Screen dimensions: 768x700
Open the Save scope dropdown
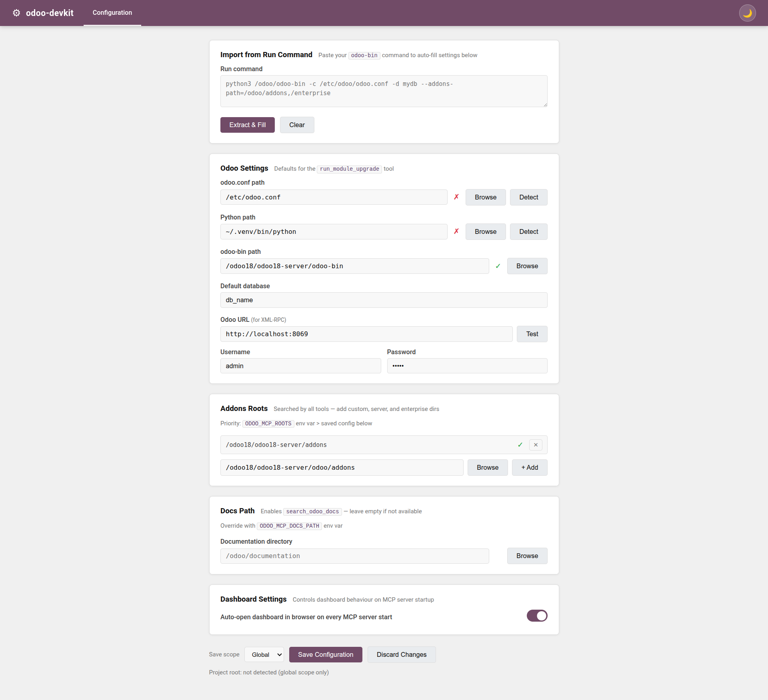[264, 654]
